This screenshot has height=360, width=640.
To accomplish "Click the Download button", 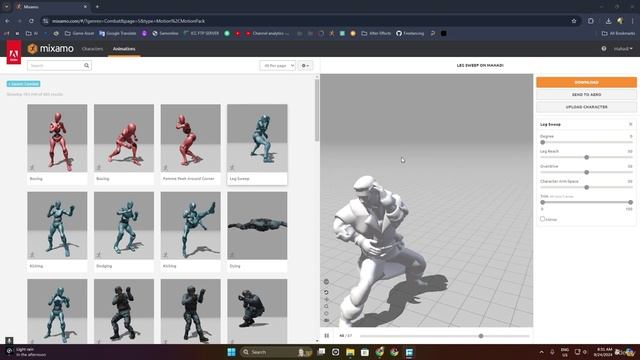I will (x=586, y=82).
